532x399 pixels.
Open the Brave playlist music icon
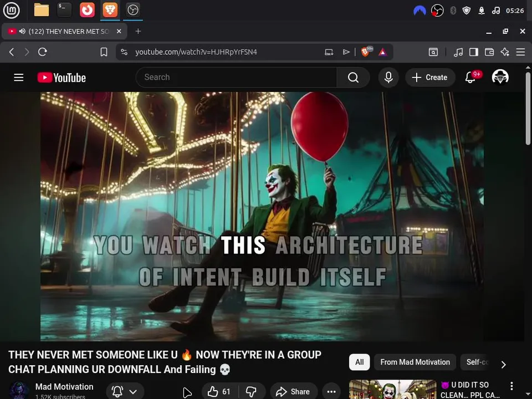(x=458, y=52)
